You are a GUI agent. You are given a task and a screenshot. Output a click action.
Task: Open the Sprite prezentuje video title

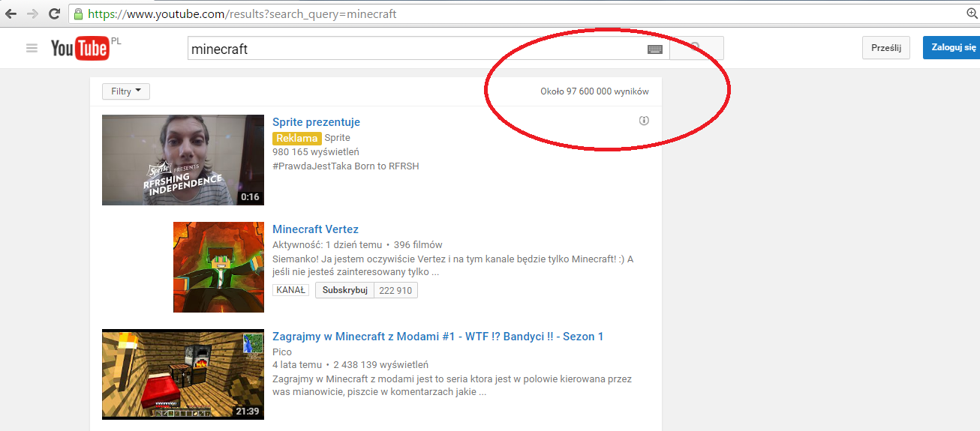[316, 122]
